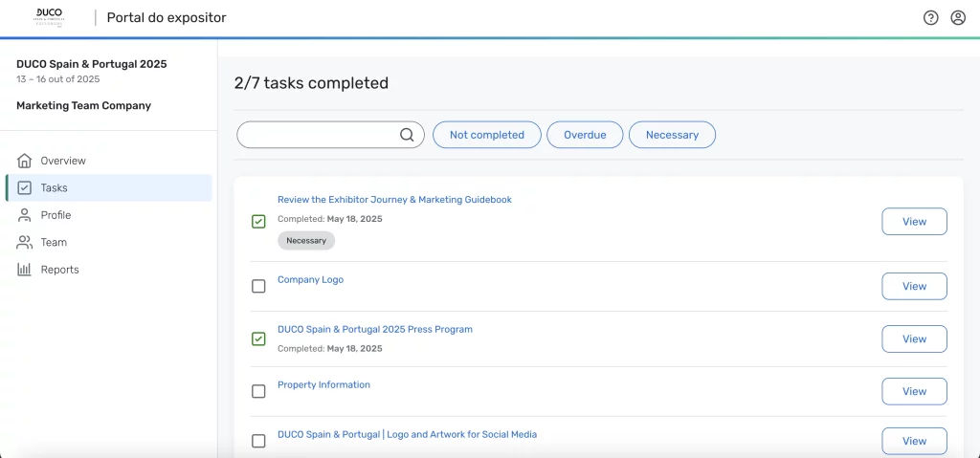Screen dimensions: 980x458
Task: Toggle the Press Program task checkbox
Action: point(258,338)
